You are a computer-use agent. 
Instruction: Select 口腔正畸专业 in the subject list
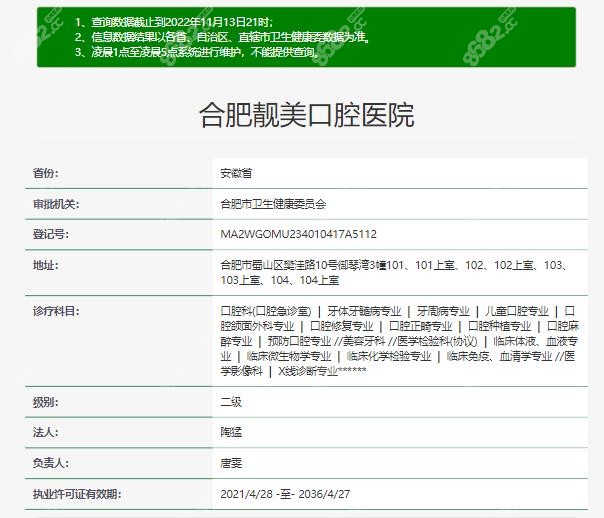pos(420,326)
